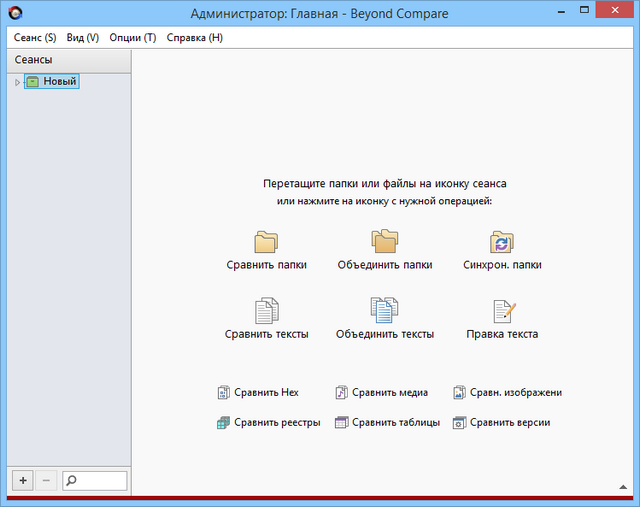The height and width of the screenshot is (507, 640).
Task: Open the Правка текста text edit icon
Action: 502,311
